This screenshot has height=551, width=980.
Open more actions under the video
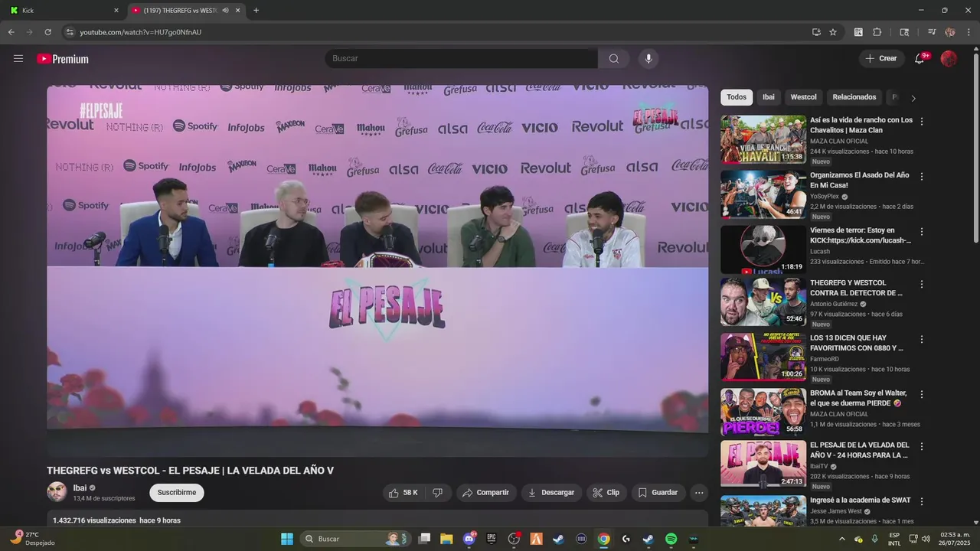[699, 493]
